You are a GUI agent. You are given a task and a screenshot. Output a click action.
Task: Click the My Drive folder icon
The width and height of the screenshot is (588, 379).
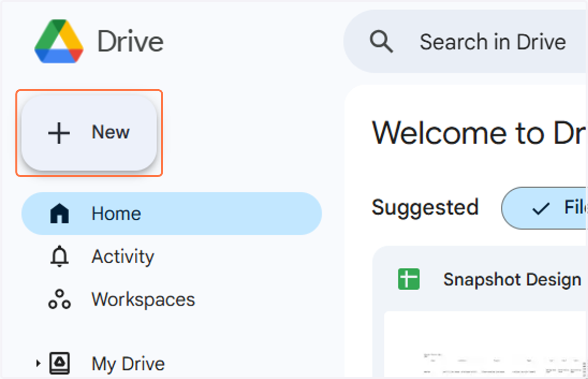[x=59, y=363]
